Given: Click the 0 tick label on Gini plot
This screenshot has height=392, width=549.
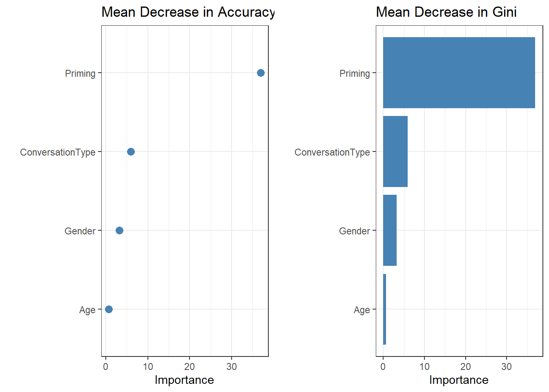Looking at the screenshot, I should 383,367.
